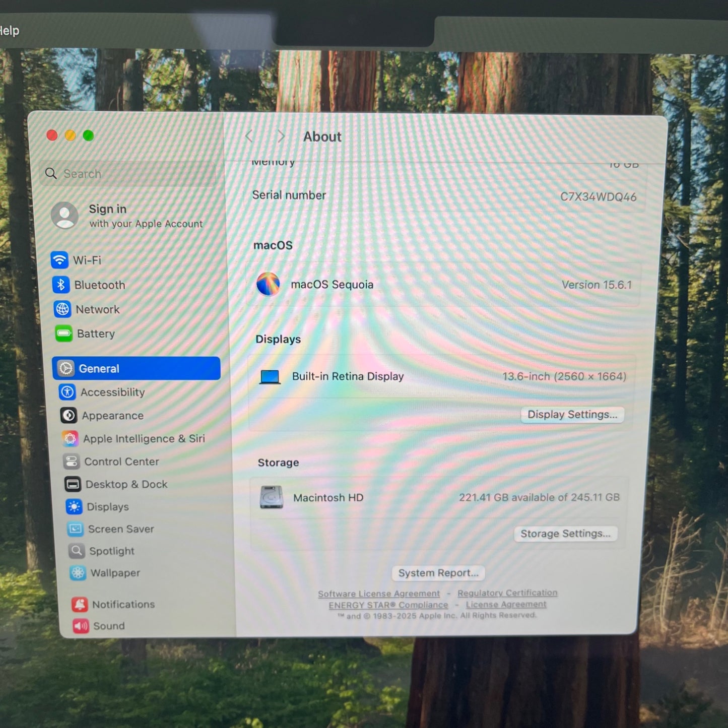The image size is (728, 728).
Task: Select the Appearance icon
Action: point(69,415)
